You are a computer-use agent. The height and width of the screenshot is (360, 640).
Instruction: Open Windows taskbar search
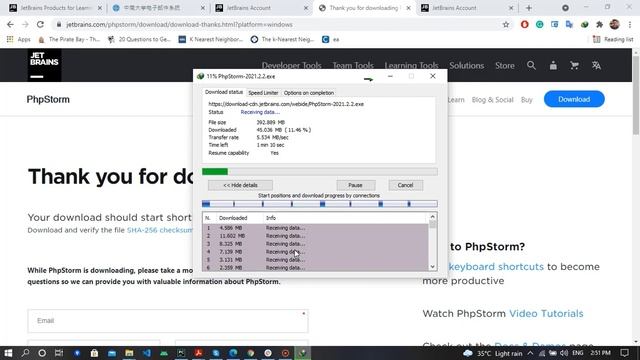pyautogui.click(x=25, y=353)
